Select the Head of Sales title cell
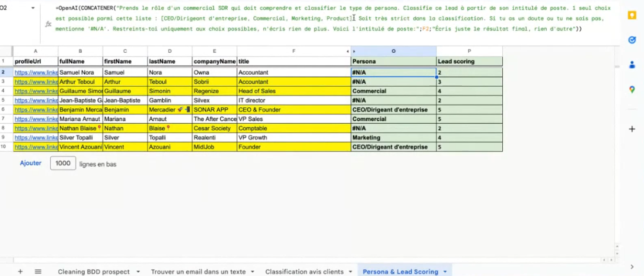The width and height of the screenshot is (644, 276). [294, 91]
